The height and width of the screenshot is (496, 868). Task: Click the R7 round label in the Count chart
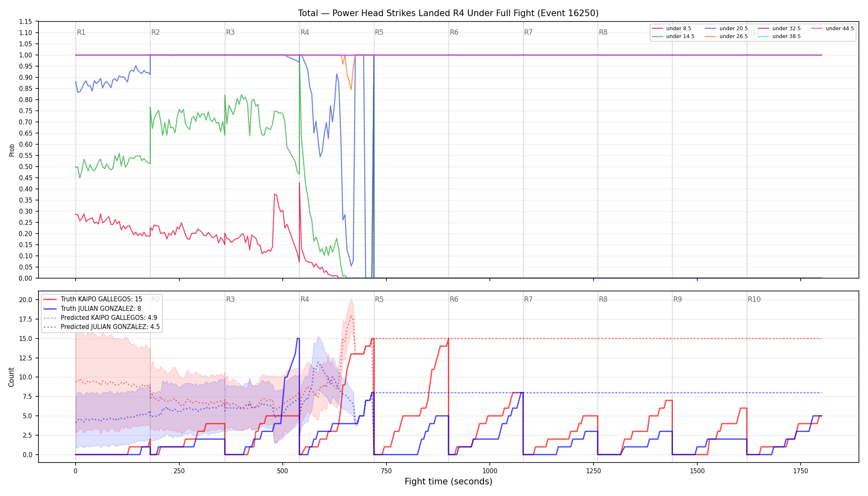pyautogui.click(x=528, y=299)
